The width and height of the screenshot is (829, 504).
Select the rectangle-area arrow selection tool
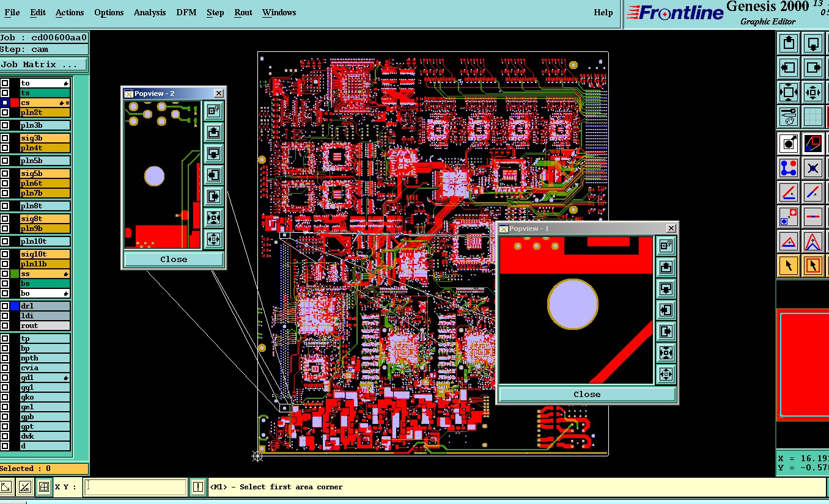(x=813, y=266)
